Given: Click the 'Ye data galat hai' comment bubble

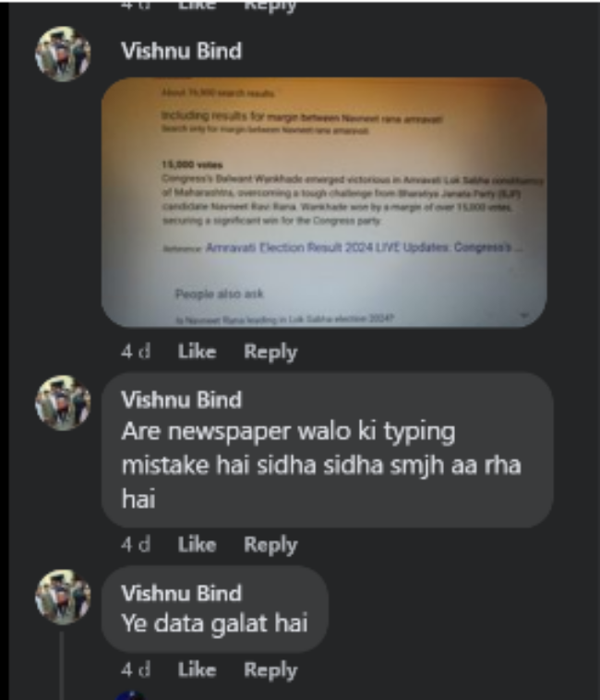Looking at the screenshot, I should 215,609.
